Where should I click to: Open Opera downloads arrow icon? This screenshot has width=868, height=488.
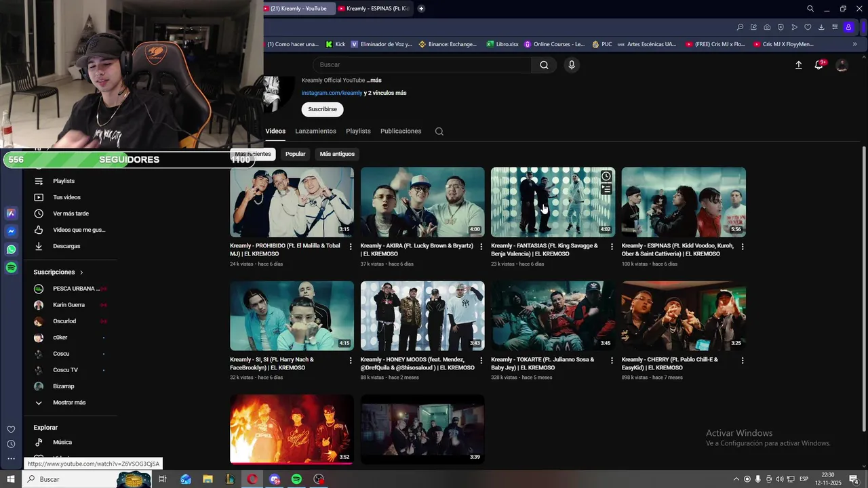(x=821, y=27)
